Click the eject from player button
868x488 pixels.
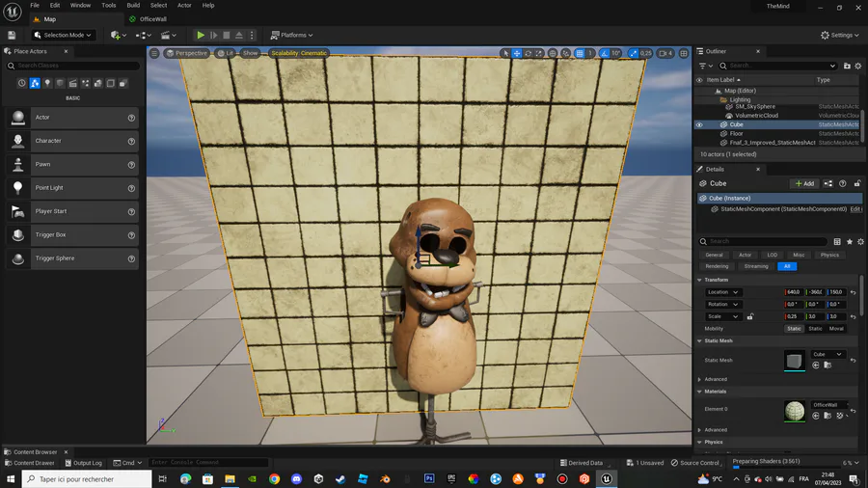coord(239,35)
